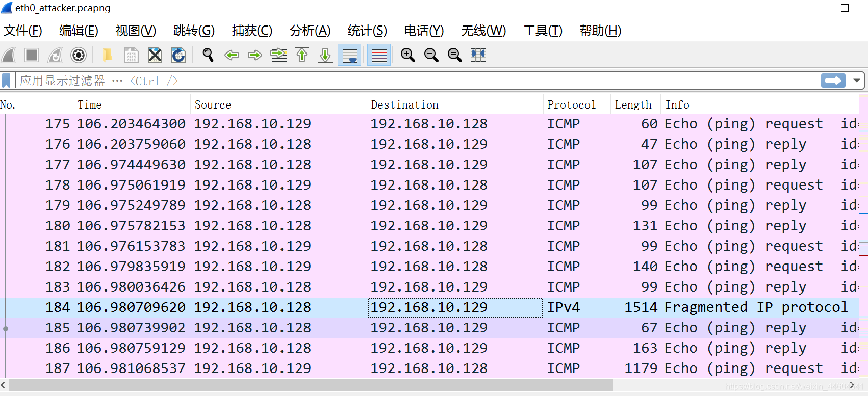Open the 工具(T) menu
Viewport: 868px width, 396px height.
[543, 31]
